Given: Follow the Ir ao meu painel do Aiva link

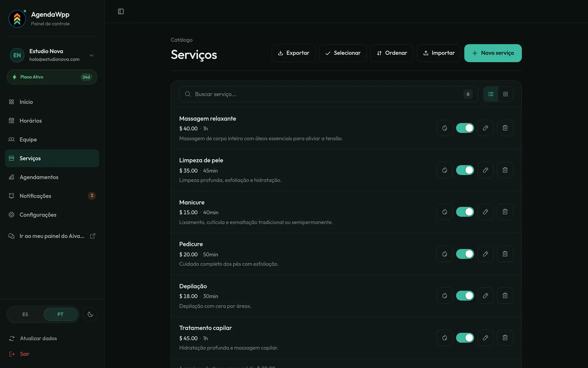Looking at the screenshot, I should (x=52, y=236).
